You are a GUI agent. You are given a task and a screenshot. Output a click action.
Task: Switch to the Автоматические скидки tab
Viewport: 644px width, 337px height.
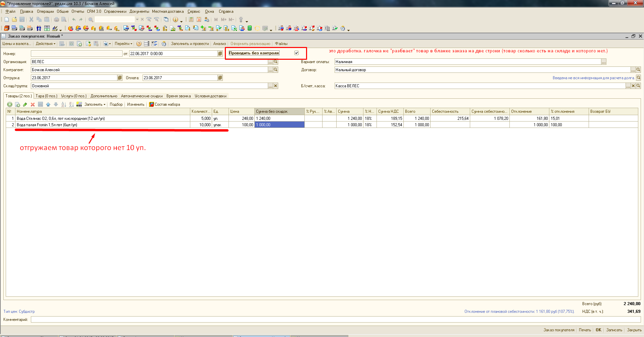pos(142,96)
